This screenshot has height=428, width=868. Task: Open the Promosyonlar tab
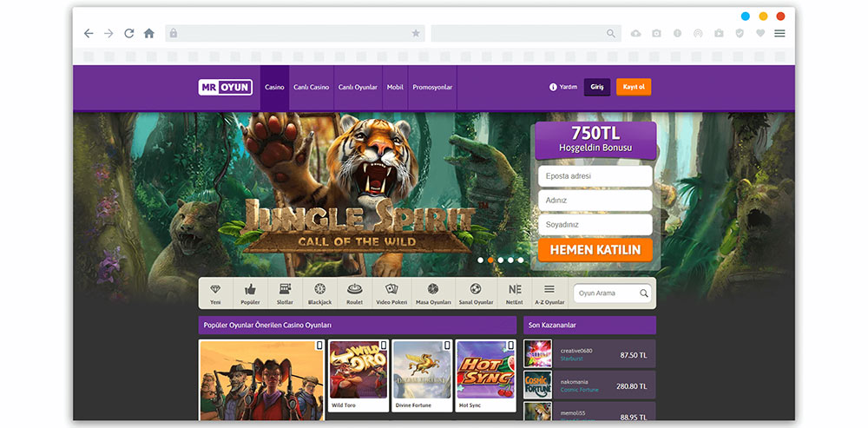432,88
